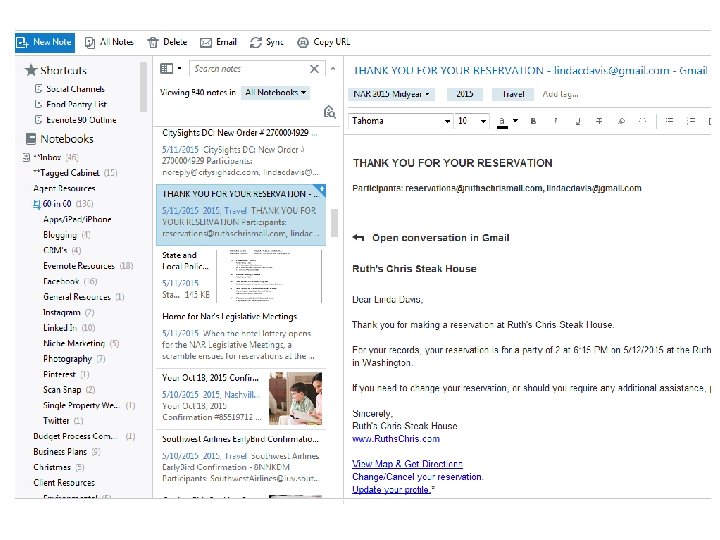
Task: Select the THANK YOU FOR YOUR RESERVATION note
Action: click(240, 215)
